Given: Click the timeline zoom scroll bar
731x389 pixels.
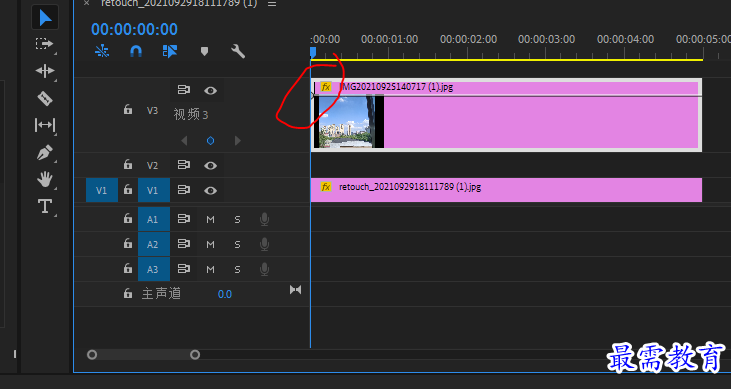Looking at the screenshot, I should click(x=144, y=355).
